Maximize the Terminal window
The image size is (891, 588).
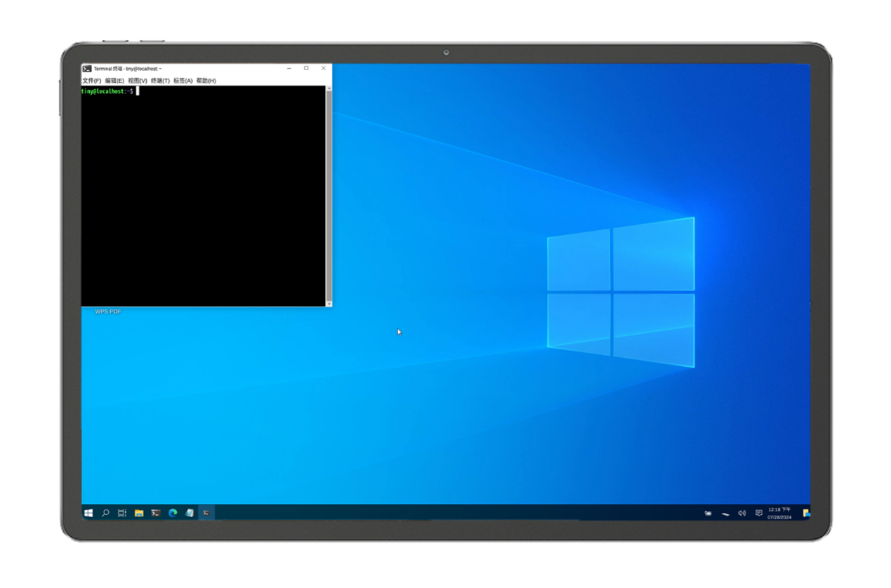click(x=306, y=68)
